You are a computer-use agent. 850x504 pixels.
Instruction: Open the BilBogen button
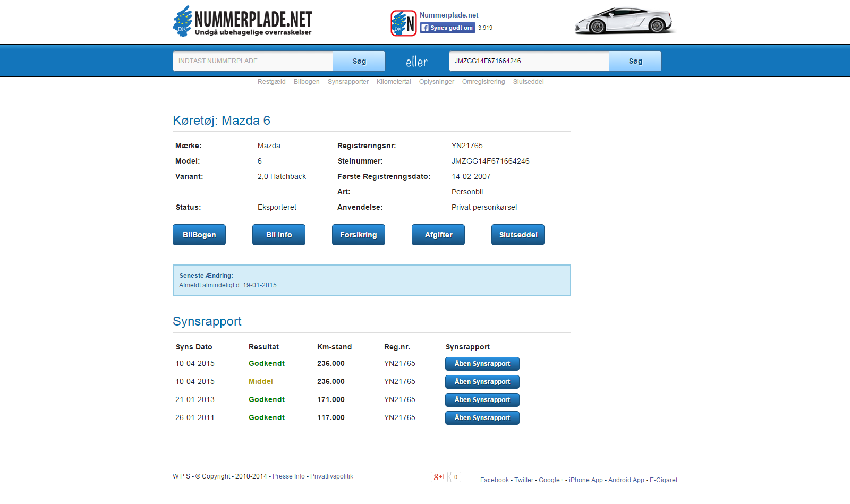click(199, 235)
